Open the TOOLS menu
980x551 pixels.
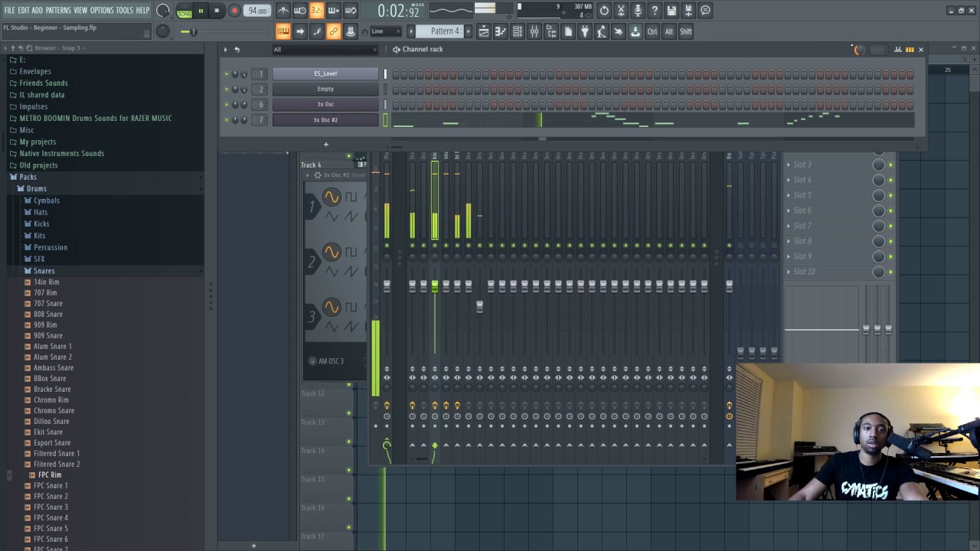point(124,11)
